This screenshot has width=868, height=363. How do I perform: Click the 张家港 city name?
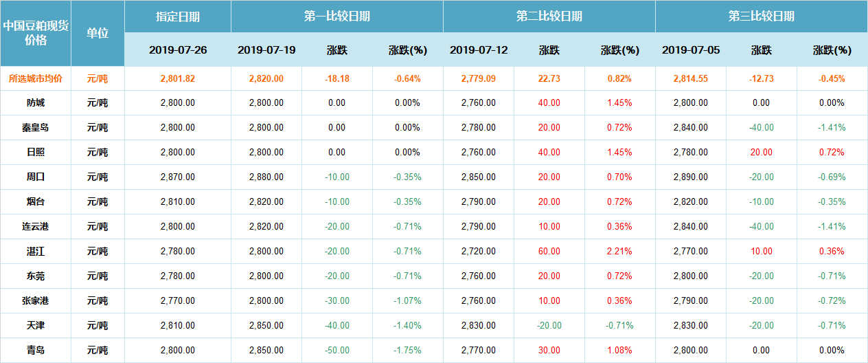pyautogui.click(x=36, y=300)
